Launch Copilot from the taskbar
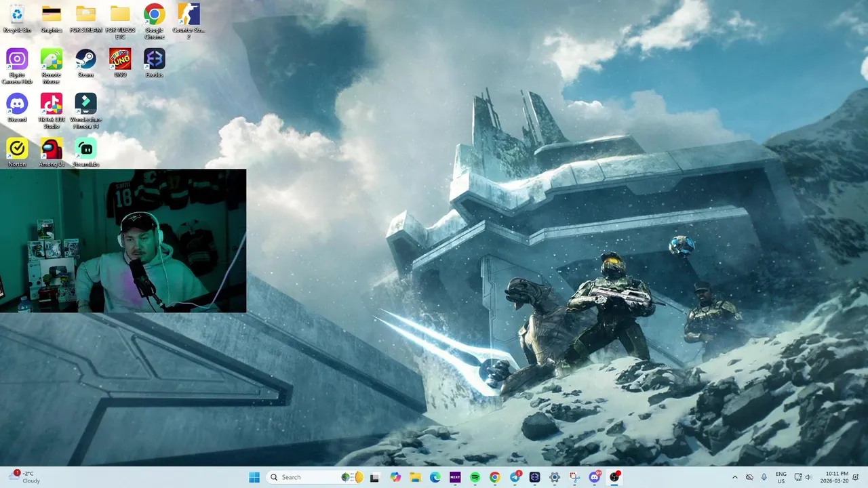 tap(395, 477)
